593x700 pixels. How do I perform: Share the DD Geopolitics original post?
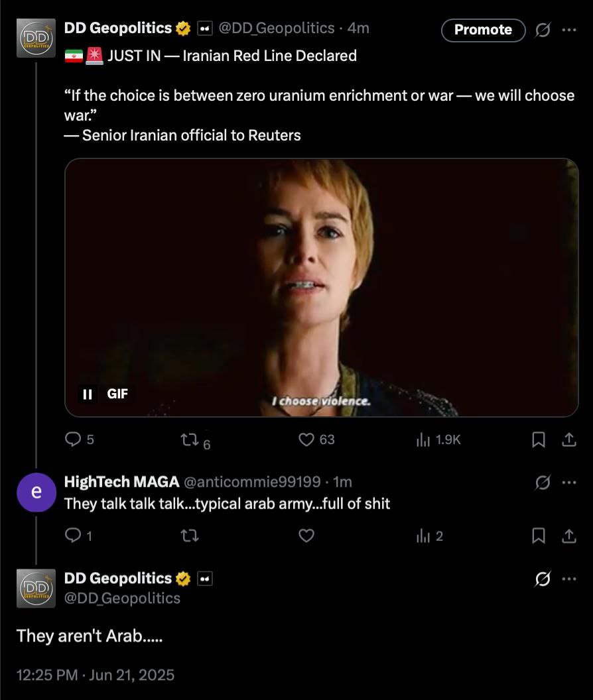(568, 439)
